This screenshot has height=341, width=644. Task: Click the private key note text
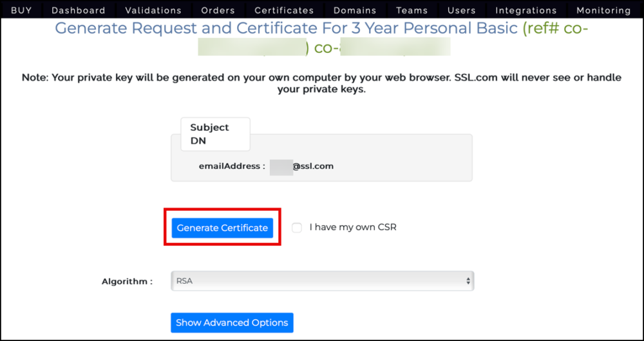click(322, 84)
